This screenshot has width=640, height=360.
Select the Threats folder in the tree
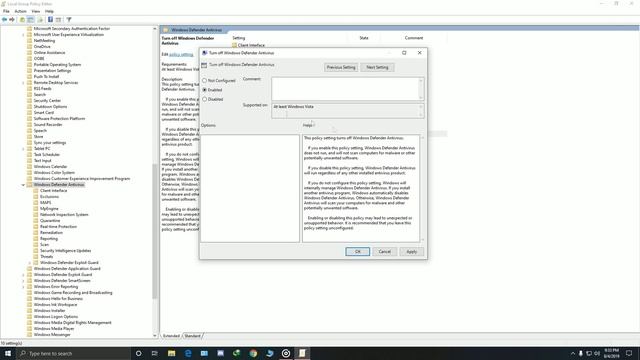(47, 257)
